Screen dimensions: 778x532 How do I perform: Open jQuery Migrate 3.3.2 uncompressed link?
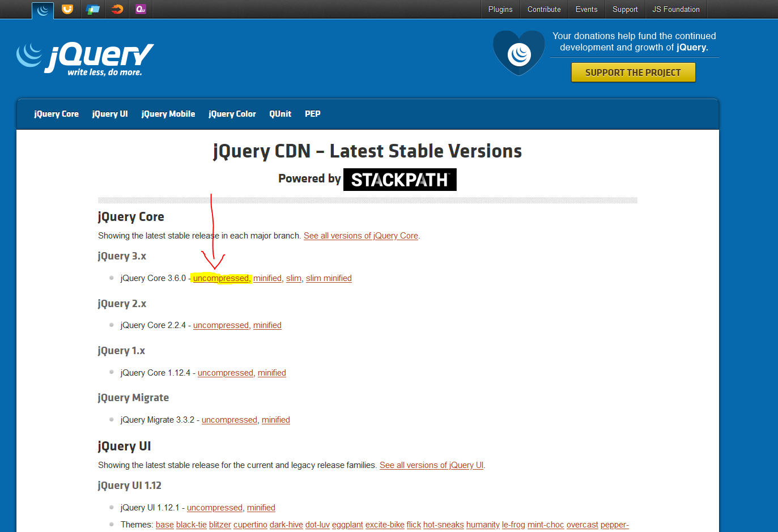tap(229, 420)
